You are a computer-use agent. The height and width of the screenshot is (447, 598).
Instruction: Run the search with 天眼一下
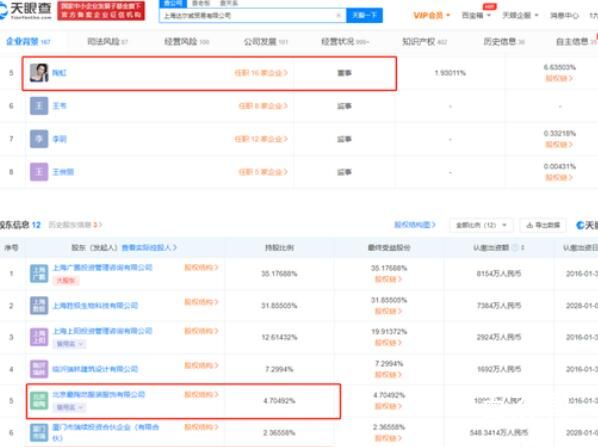click(364, 15)
